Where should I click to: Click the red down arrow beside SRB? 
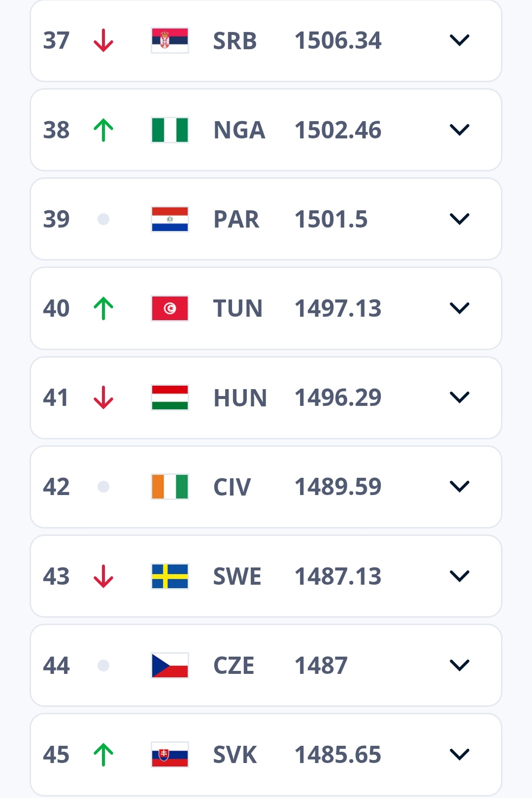tap(103, 40)
